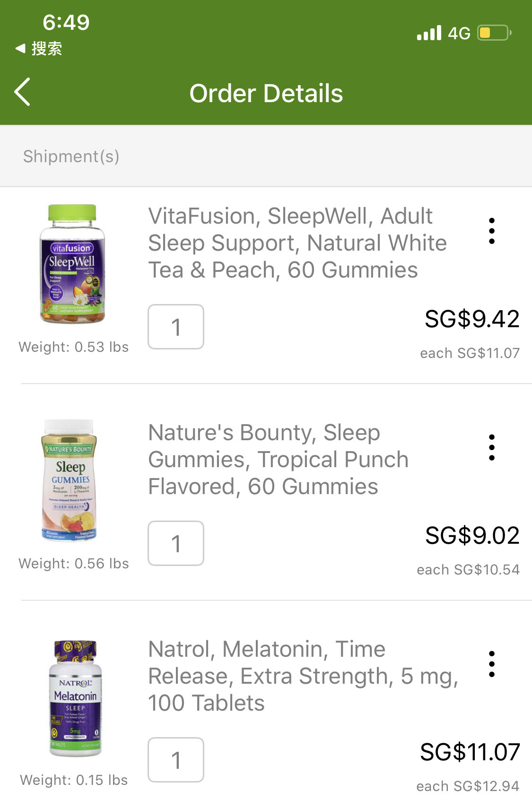Tap the SG$11.07 Natrol total price
This screenshot has width=532, height=809.
470,752
